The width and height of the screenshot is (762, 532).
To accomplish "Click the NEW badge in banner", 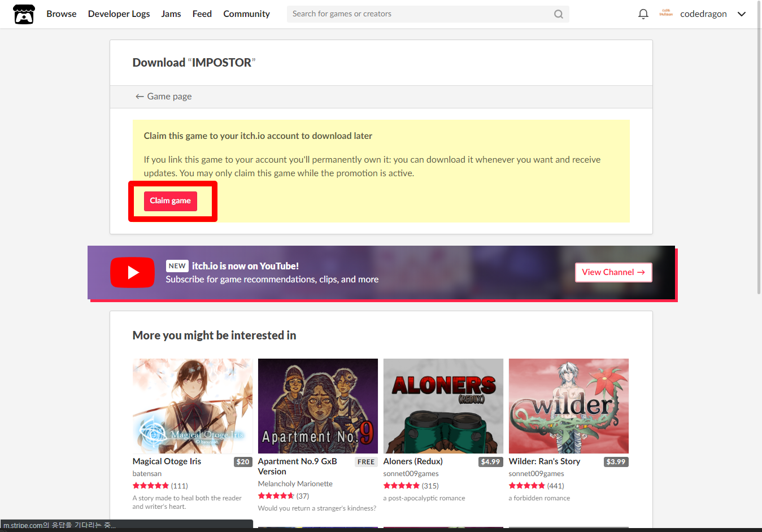I will pyautogui.click(x=177, y=266).
